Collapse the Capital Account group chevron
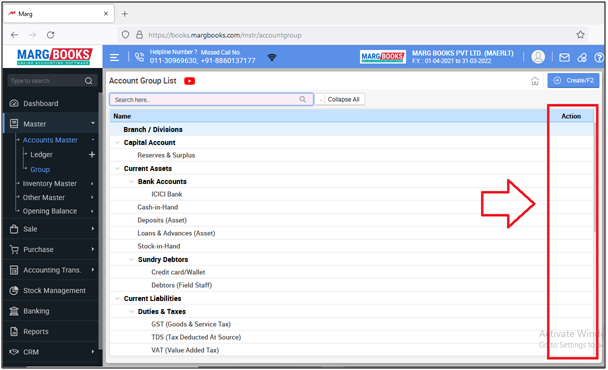 (117, 142)
